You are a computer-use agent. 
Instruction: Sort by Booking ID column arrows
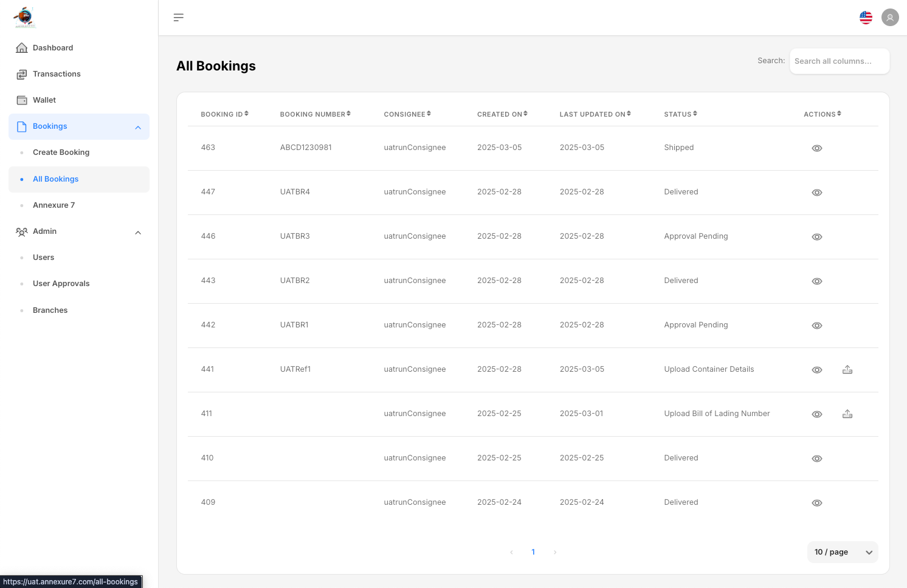246,114
